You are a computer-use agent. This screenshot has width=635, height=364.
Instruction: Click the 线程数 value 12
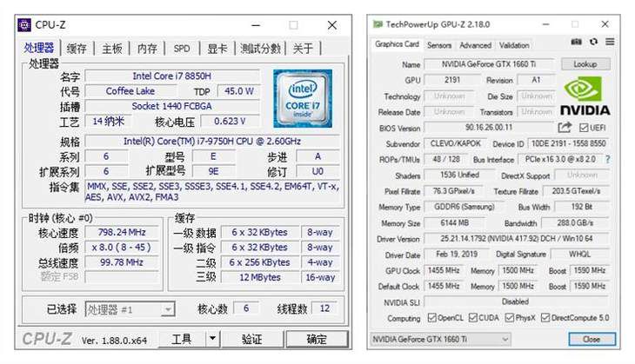(324, 308)
